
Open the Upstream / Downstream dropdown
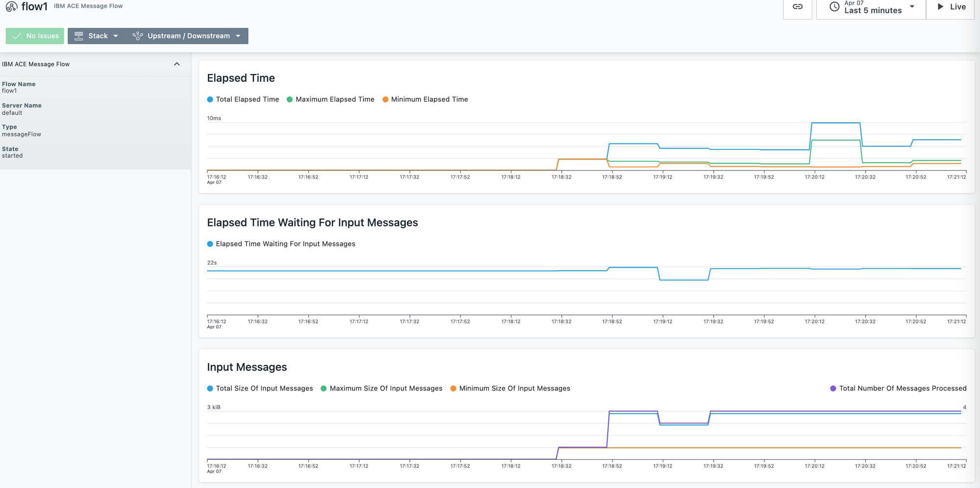pos(187,36)
